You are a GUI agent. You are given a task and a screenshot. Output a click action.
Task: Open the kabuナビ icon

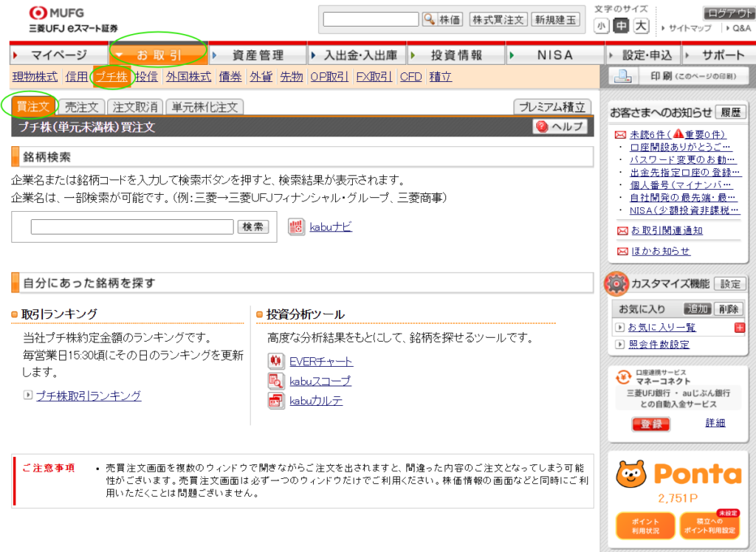click(x=295, y=227)
